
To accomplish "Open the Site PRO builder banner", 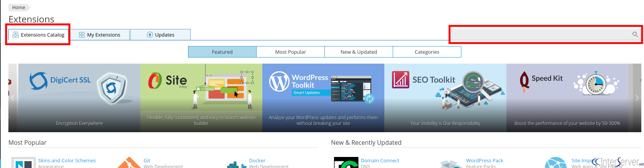I will (201, 98).
